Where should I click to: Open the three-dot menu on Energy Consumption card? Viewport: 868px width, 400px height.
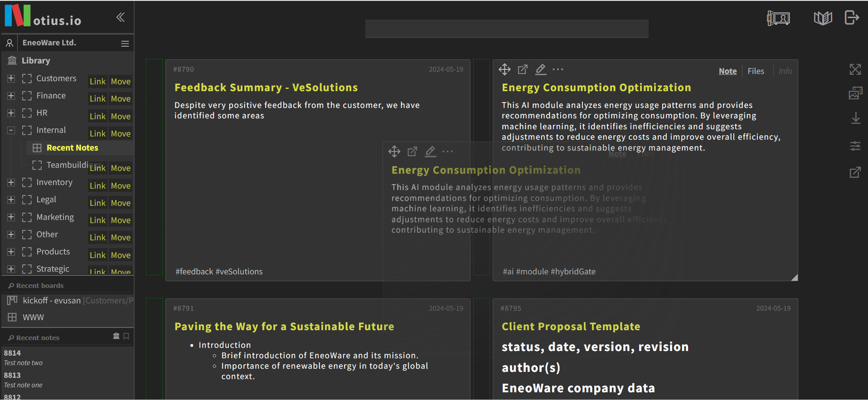[x=558, y=69]
